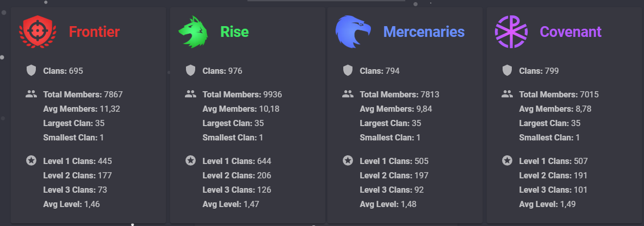Viewport: 644px width, 226px height.
Task: Click the blue Mercenaries eagle emblem
Action: pyautogui.click(x=353, y=32)
